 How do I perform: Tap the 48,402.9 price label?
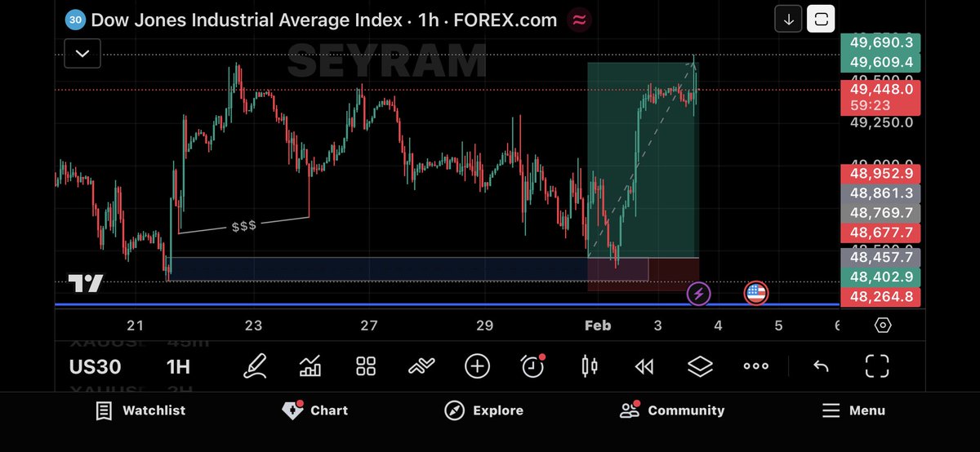point(880,277)
